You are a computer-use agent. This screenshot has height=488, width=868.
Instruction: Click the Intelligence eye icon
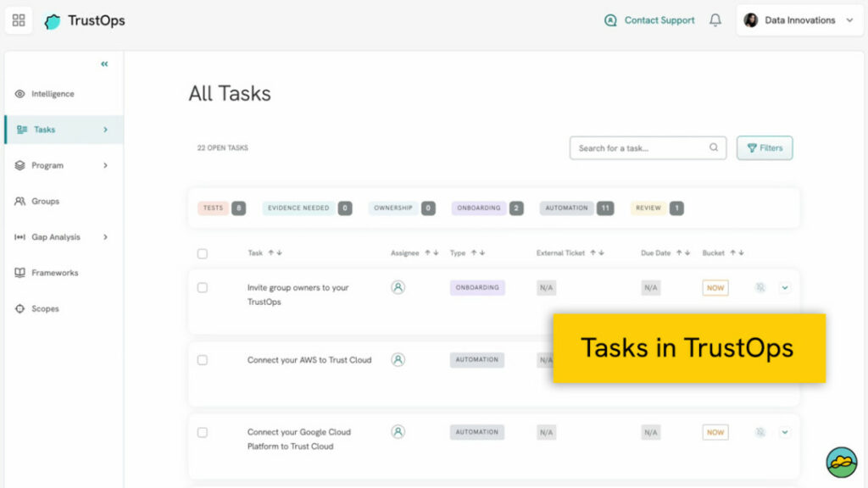[x=20, y=94]
